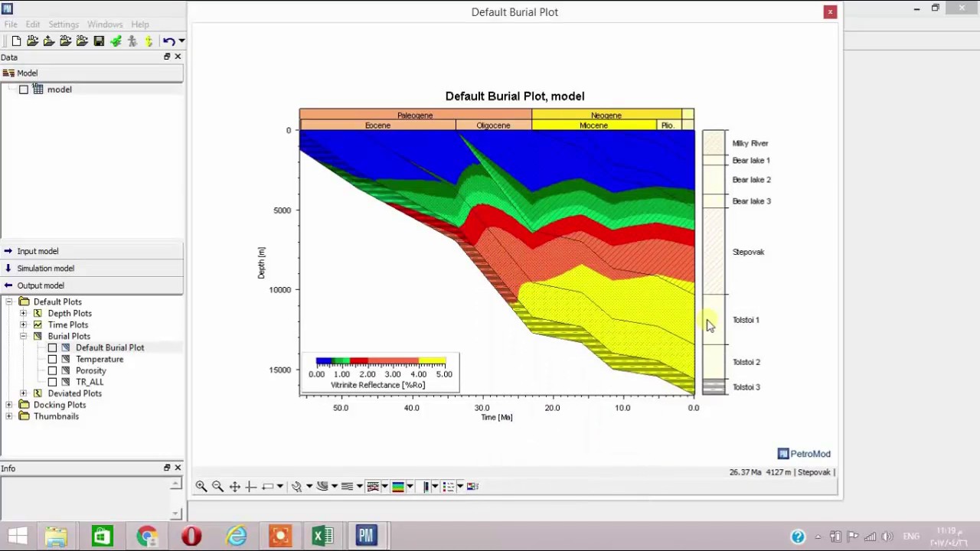Select the Model section header in Data panel
980x551 pixels.
click(91, 73)
